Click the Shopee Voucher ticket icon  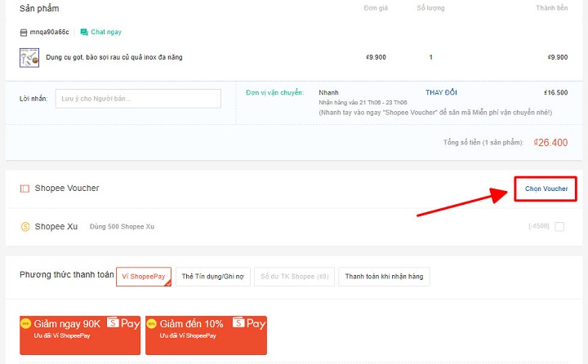point(24,189)
